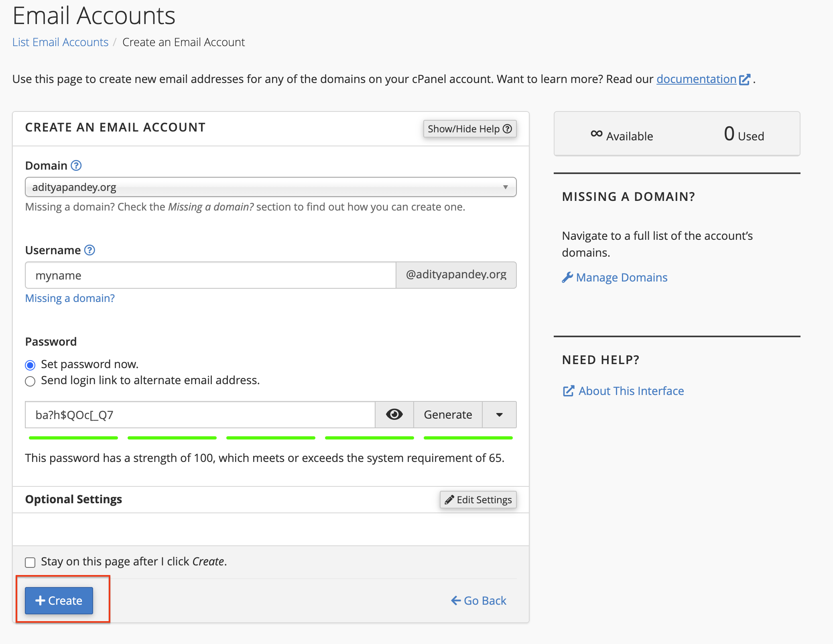
Task: Click into the Username field 'myname'
Action: coord(210,275)
